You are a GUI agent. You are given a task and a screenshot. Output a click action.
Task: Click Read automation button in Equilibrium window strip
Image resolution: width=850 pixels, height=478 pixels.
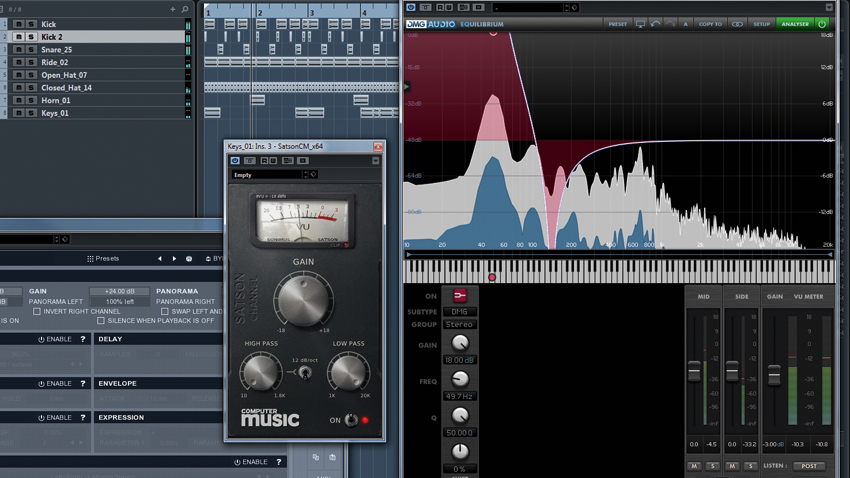click(440, 7)
